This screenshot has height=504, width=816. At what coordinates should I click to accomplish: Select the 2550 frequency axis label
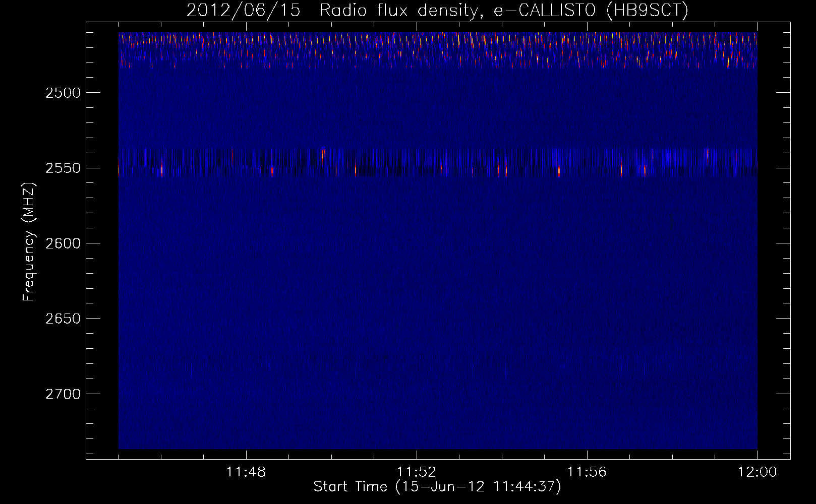click(63, 168)
